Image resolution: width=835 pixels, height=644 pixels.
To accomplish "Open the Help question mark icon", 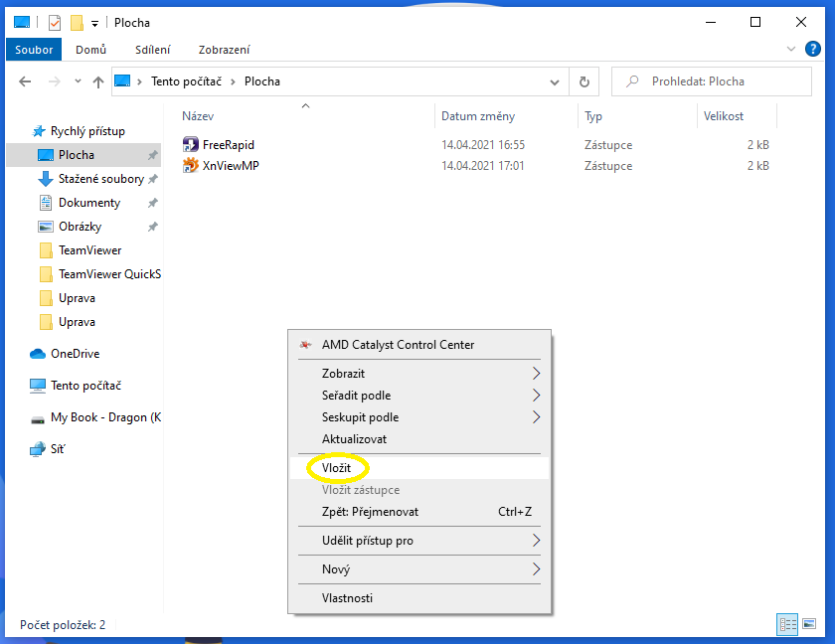I will [813, 49].
